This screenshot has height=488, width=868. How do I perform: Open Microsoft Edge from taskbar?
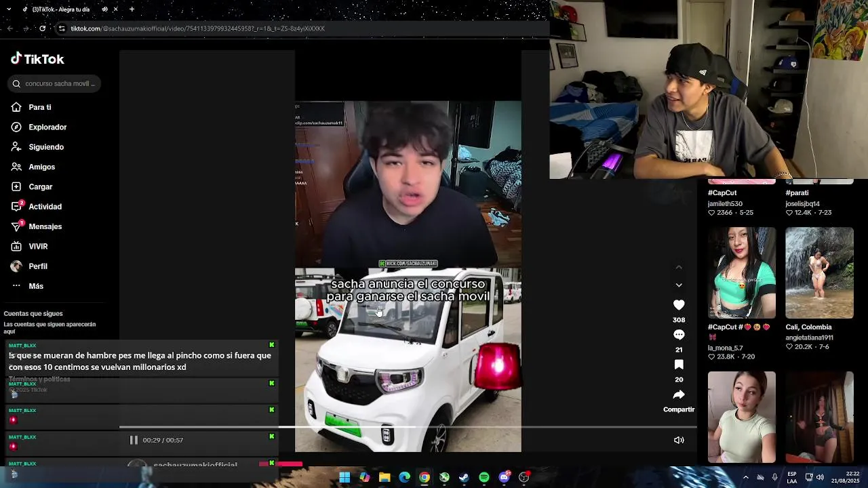[x=404, y=477]
